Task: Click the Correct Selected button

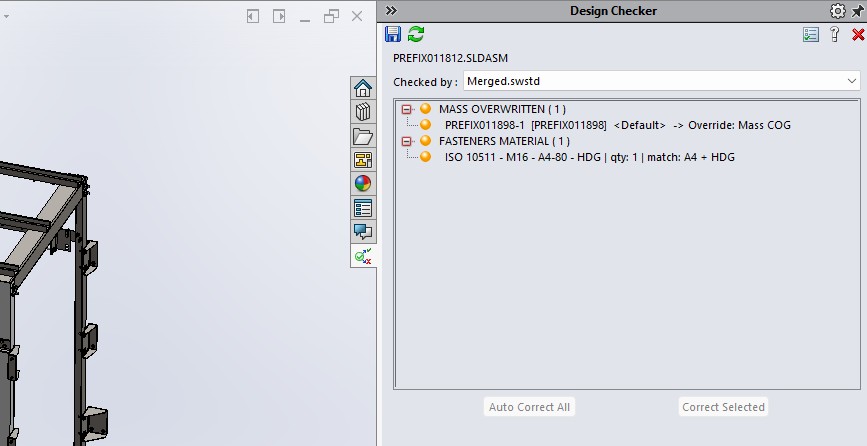Action: click(723, 407)
